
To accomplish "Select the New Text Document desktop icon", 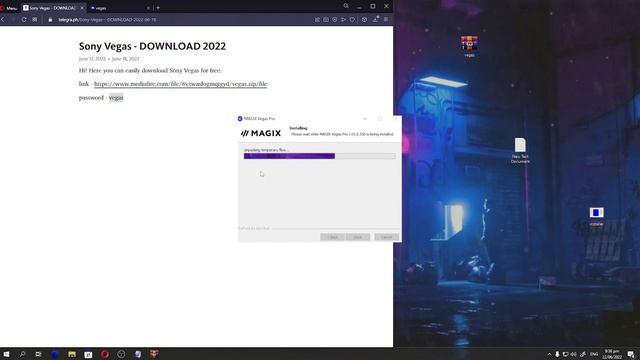I will pos(520,151).
